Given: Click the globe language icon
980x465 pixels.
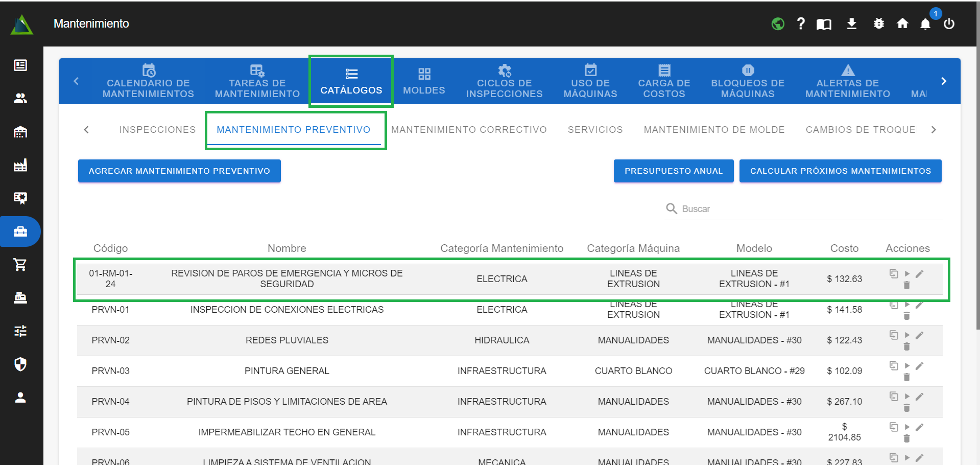Looking at the screenshot, I should click(777, 24).
